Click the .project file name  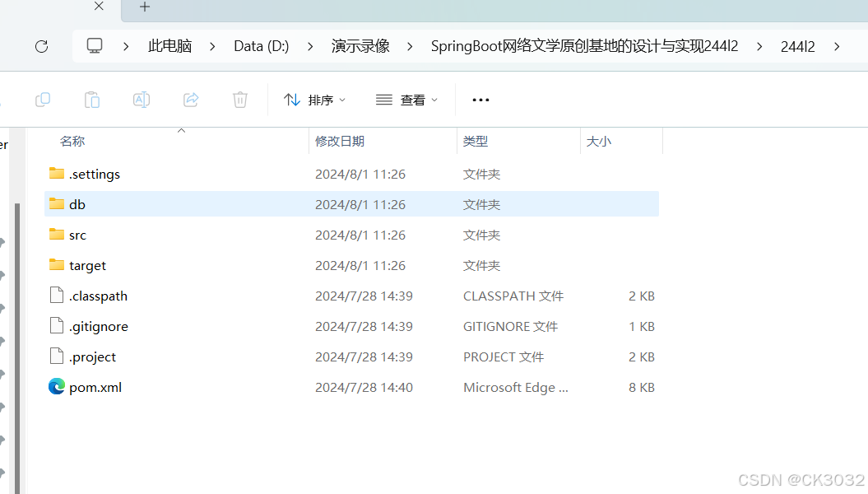[x=92, y=357]
